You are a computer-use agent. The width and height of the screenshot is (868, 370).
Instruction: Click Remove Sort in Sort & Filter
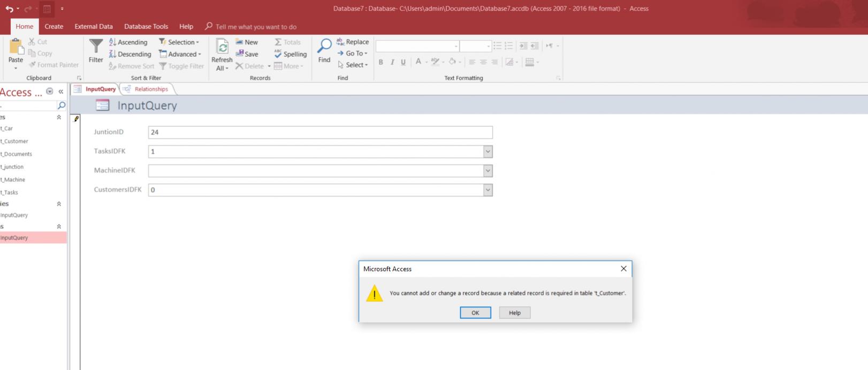(x=131, y=66)
